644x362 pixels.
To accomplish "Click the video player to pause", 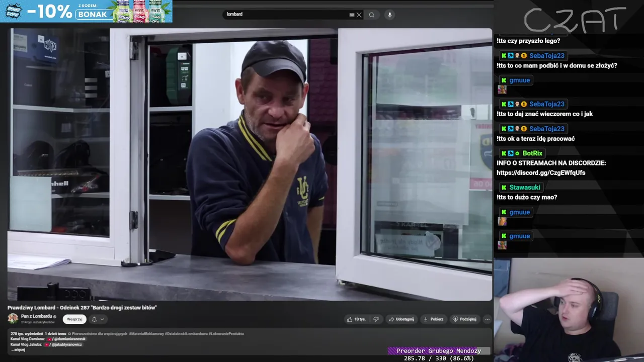I will click(250, 164).
